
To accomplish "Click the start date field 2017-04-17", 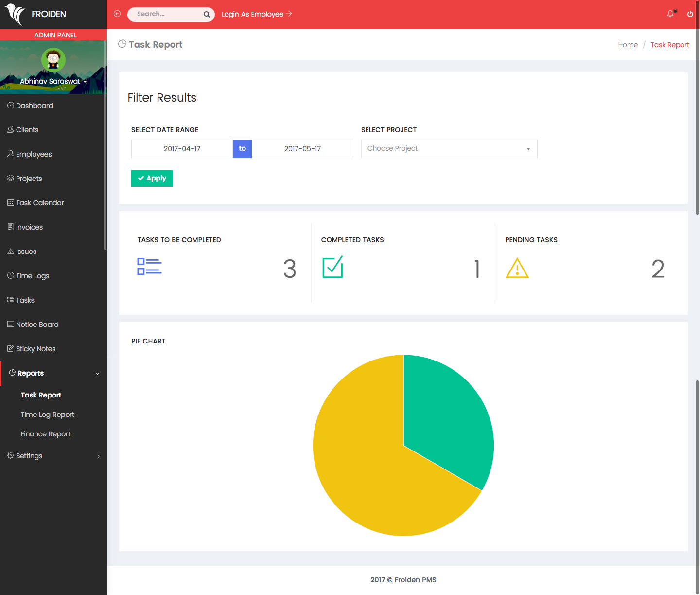I will click(x=182, y=149).
